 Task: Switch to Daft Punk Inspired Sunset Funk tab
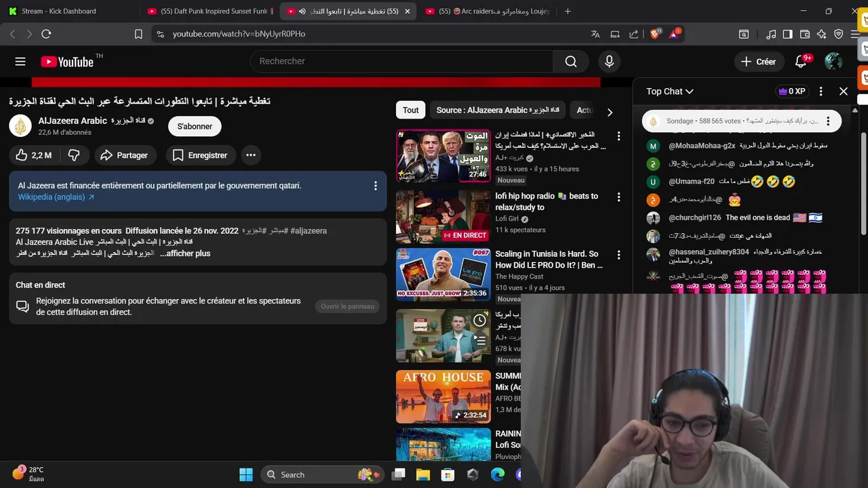(x=210, y=12)
